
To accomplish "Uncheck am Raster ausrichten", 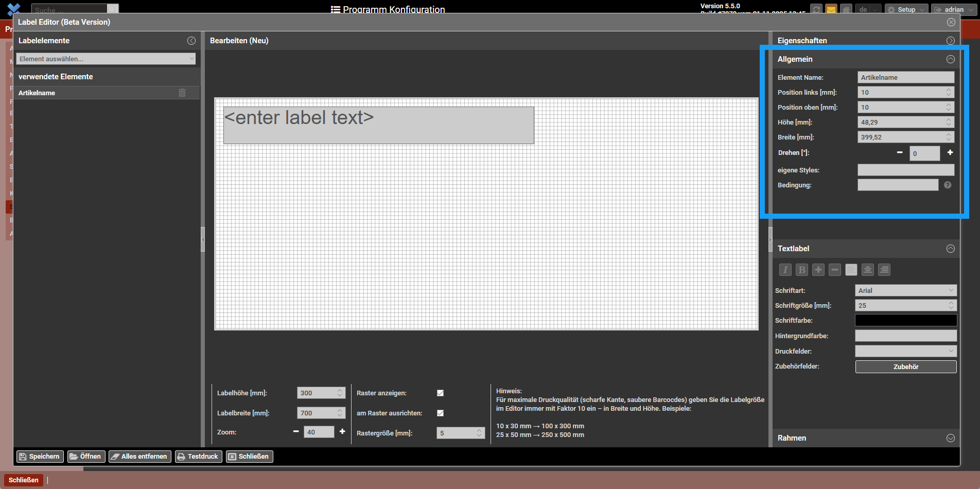I will point(441,413).
